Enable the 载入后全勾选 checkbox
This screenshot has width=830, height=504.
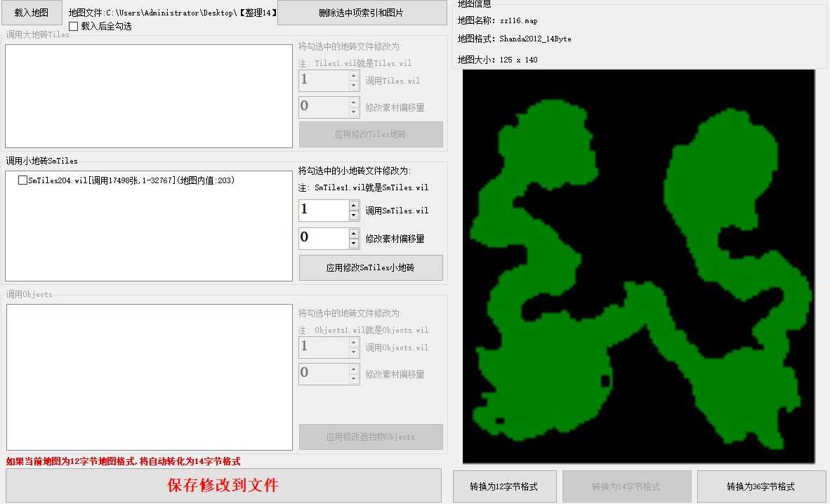tap(74, 27)
